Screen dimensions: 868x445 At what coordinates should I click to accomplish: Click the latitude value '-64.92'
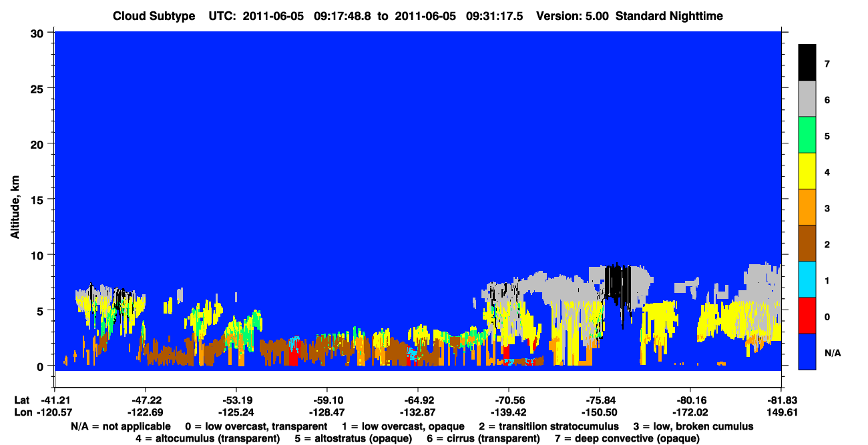point(417,400)
